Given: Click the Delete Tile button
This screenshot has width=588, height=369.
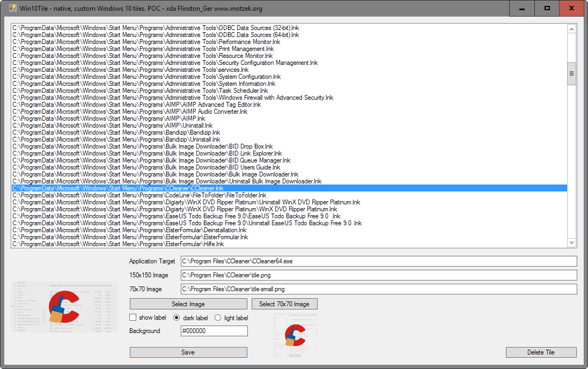Looking at the screenshot, I should coord(541,352).
